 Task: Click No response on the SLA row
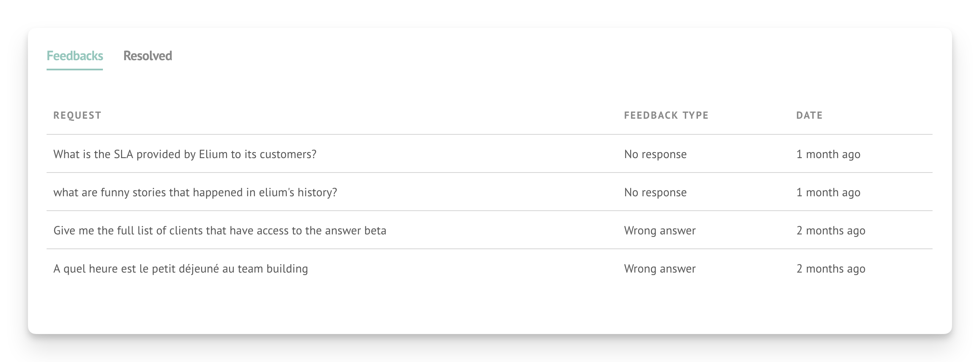[655, 154]
